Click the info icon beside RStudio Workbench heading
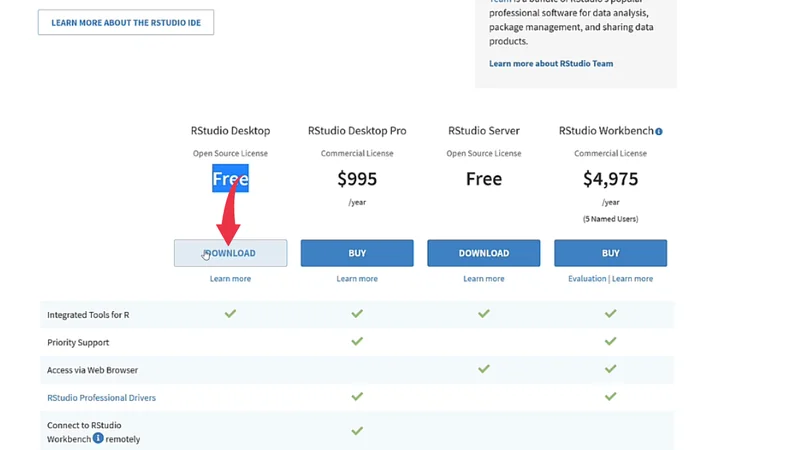The image size is (800, 450). [659, 131]
